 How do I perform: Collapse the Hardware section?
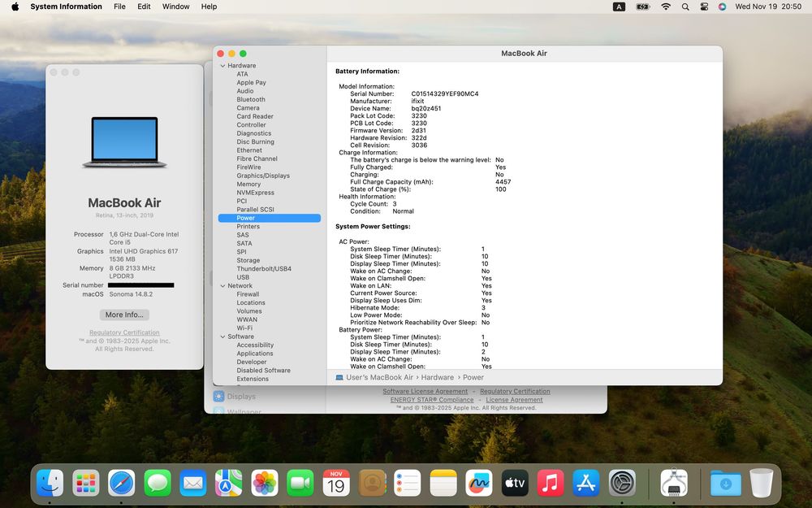click(222, 66)
